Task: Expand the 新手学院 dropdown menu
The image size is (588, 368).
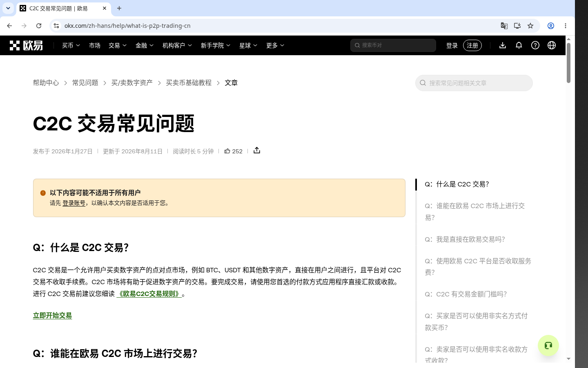Action: pyautogui.click(x=216, y=45)
